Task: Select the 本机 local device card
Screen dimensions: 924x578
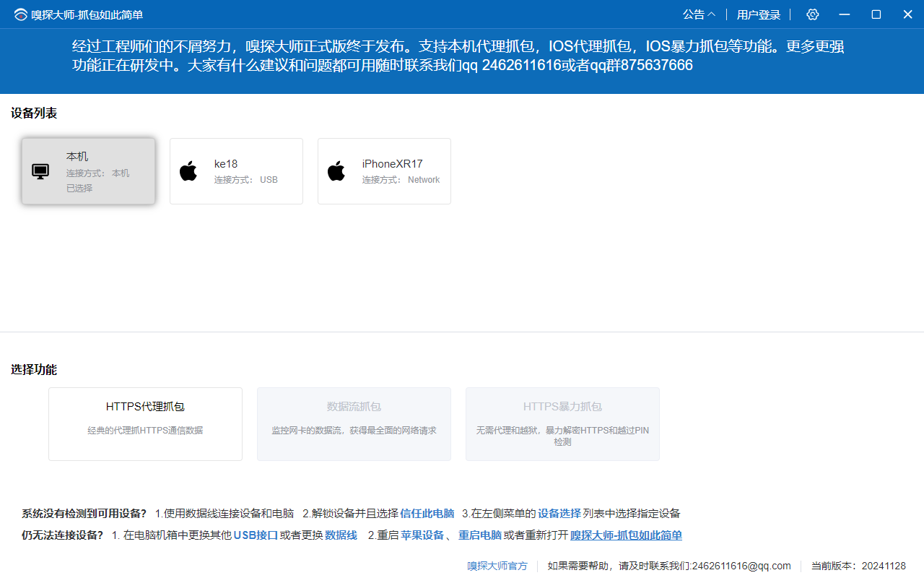Action: [x=88, y=171]
